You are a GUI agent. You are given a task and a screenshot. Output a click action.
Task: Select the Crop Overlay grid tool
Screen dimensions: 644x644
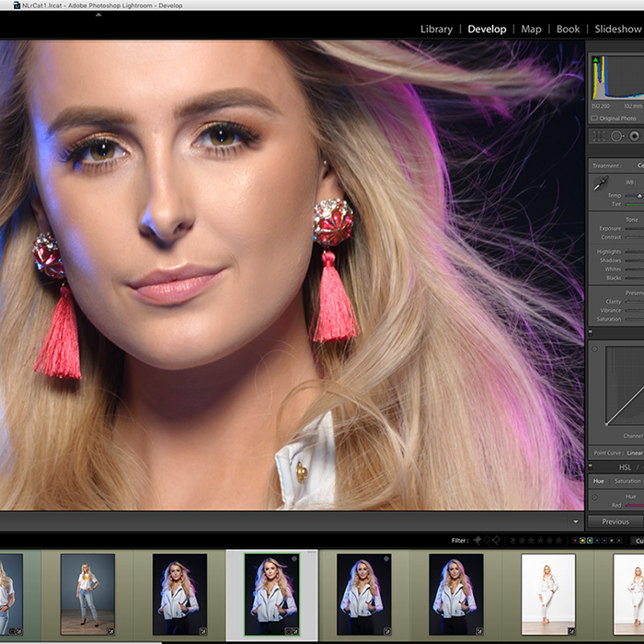(599, 136)
